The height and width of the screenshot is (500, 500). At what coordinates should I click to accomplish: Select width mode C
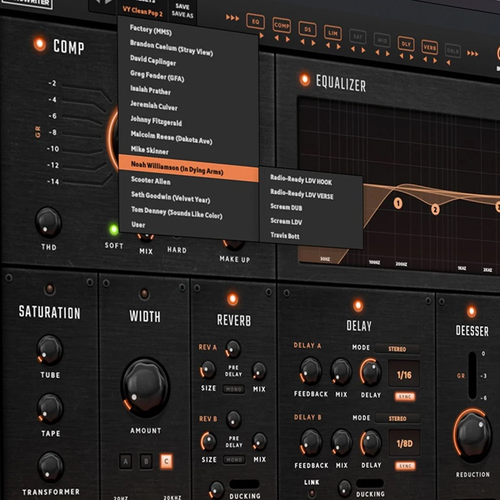[x=166, y=461]
